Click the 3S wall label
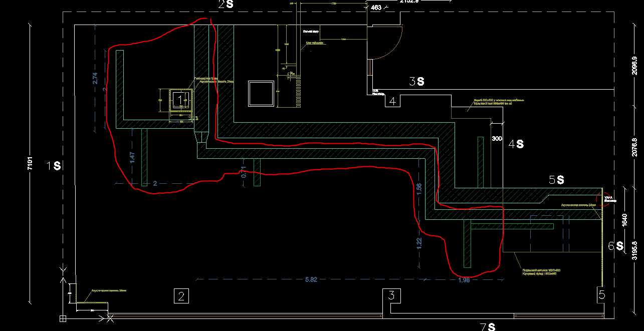 (416, 81)
